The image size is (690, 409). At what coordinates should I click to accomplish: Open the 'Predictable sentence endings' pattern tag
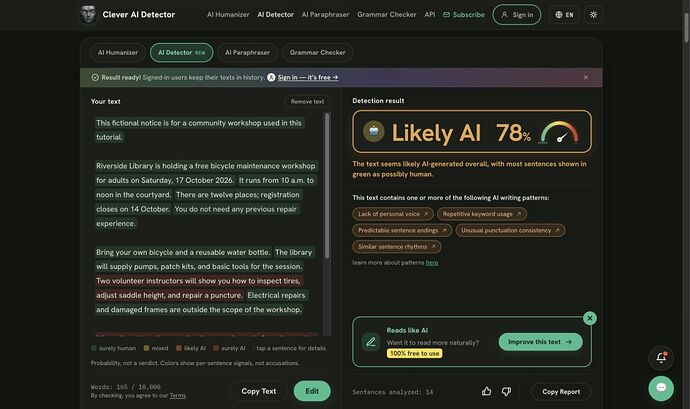pyautogui.click(x=402, y=230)
